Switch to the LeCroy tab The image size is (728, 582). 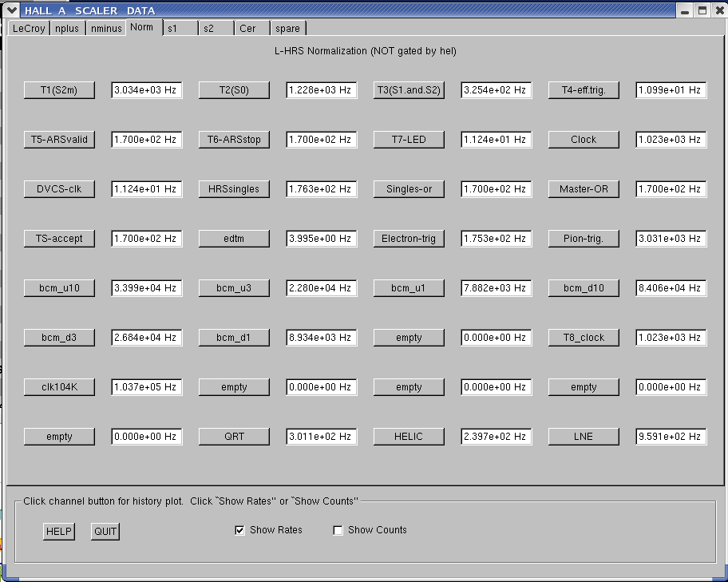point(29,28)
